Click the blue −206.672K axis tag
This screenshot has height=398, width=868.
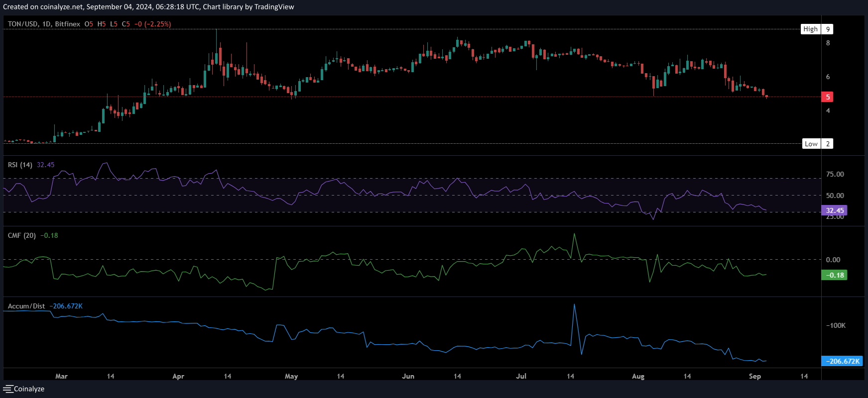[x=842, y=361]
